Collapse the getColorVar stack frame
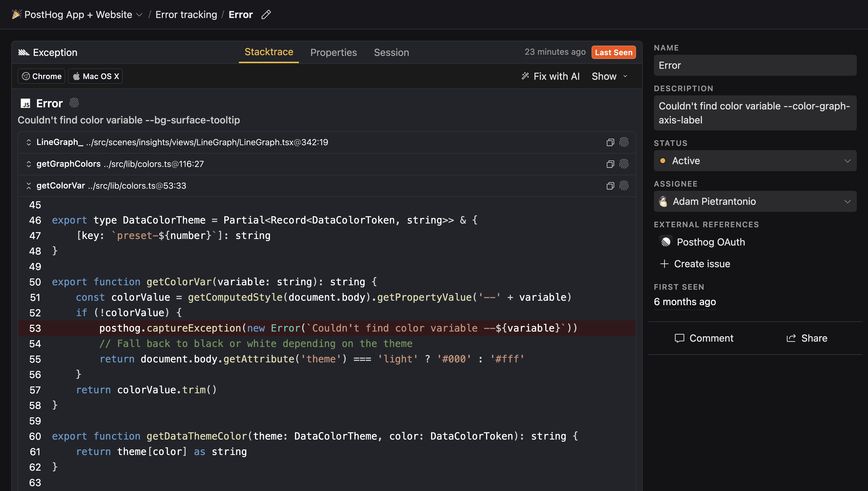The image size is (868, 491). (29, 186)
